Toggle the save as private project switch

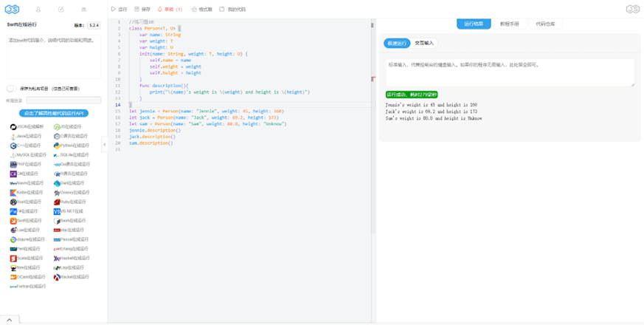tap(12, 89)
